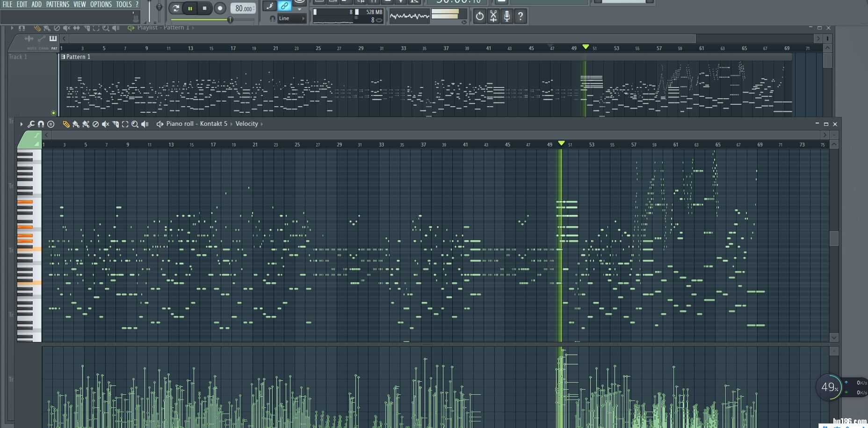The width and height of the screenshot is (868, 428).
Task: Open the Piano roll options menu arrow
Action: (22, 124)
